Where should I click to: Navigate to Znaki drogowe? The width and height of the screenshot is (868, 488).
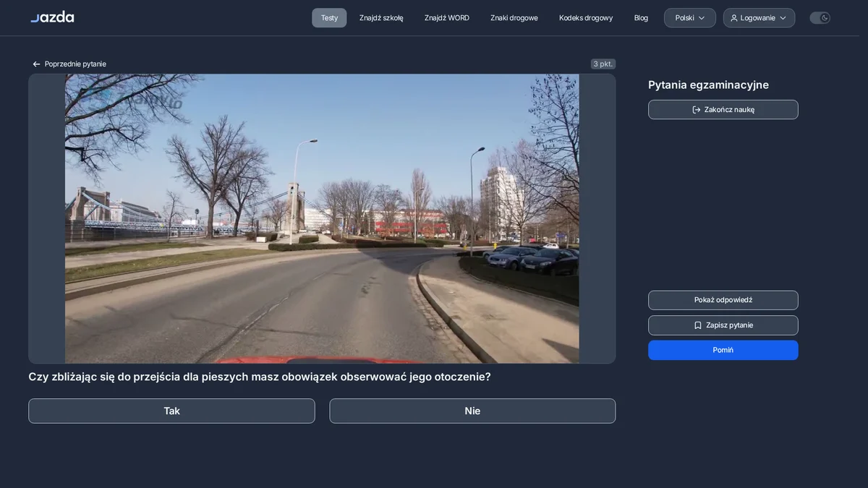click(x=514, y=18)
